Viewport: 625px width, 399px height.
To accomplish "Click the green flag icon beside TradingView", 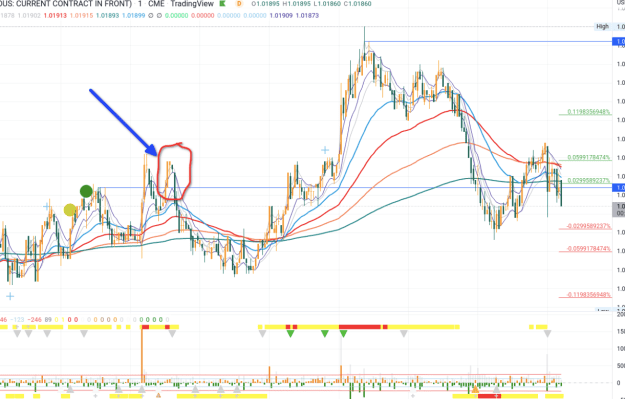I will tap(223, 4).
